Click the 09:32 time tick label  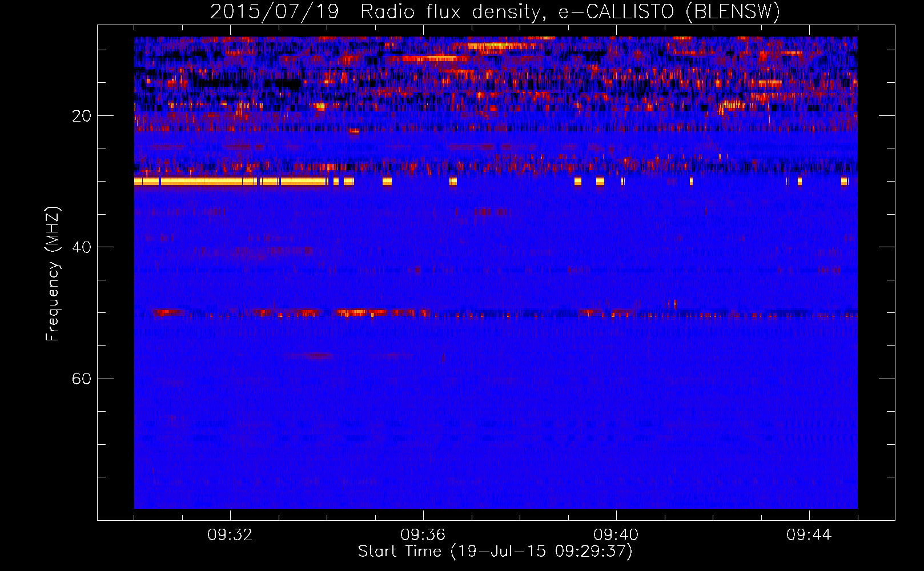pos(230,535)
